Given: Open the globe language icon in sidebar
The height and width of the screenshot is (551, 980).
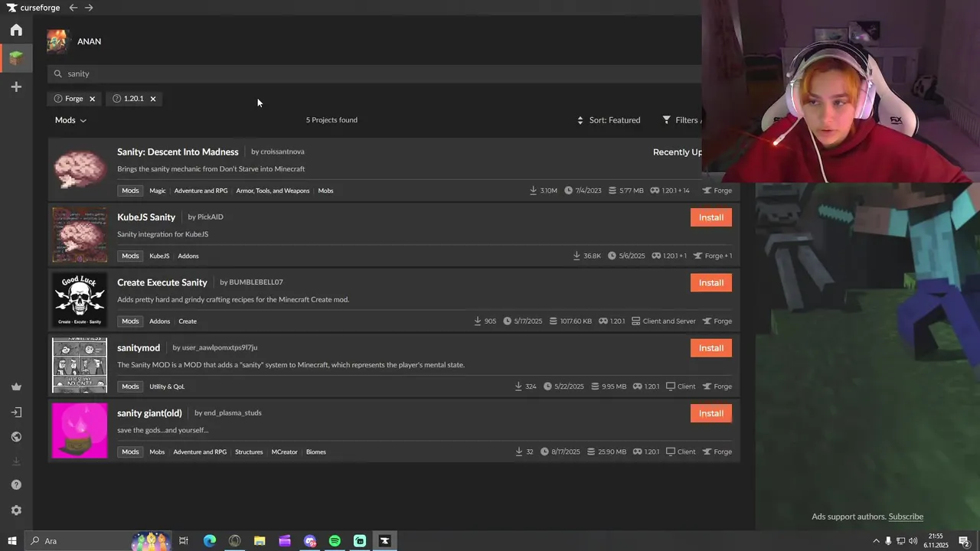Looking at the screenshot, I should point(16,437).
